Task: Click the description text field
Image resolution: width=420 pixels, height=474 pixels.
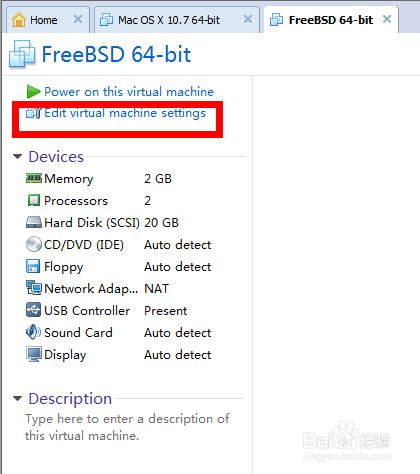Action: [127, 427]
